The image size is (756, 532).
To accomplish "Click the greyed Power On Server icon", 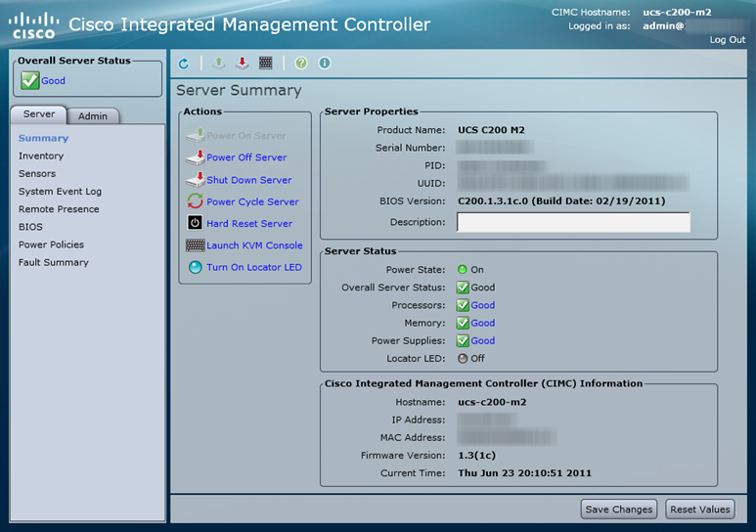I will point(196,135).
